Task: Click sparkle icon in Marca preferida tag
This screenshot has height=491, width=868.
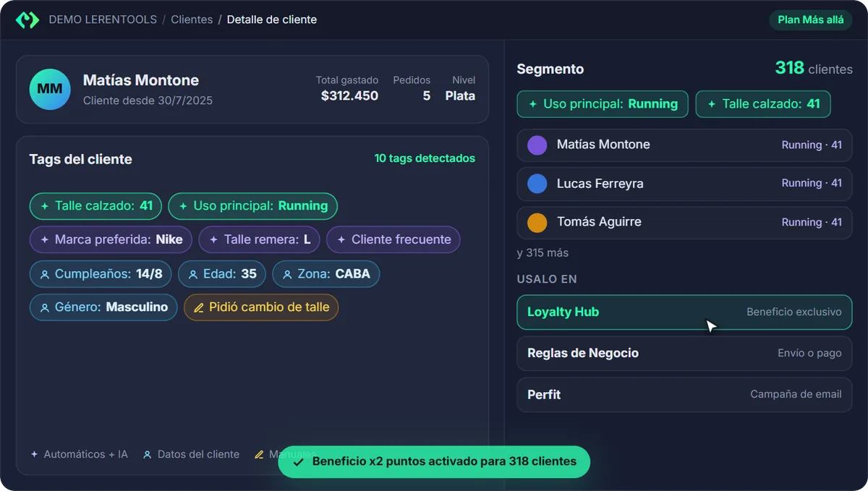Action: coord(45,239)
